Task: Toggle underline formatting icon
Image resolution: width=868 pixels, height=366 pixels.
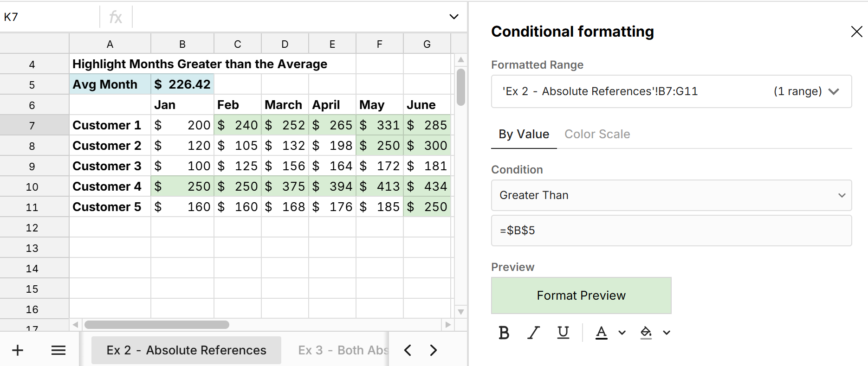Action: tap(563, 333)
